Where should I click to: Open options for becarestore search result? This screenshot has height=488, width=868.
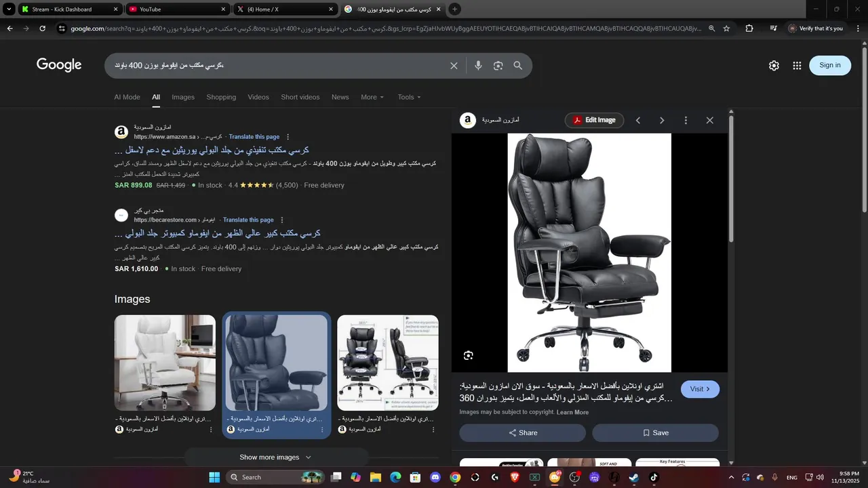pos(282,220)
